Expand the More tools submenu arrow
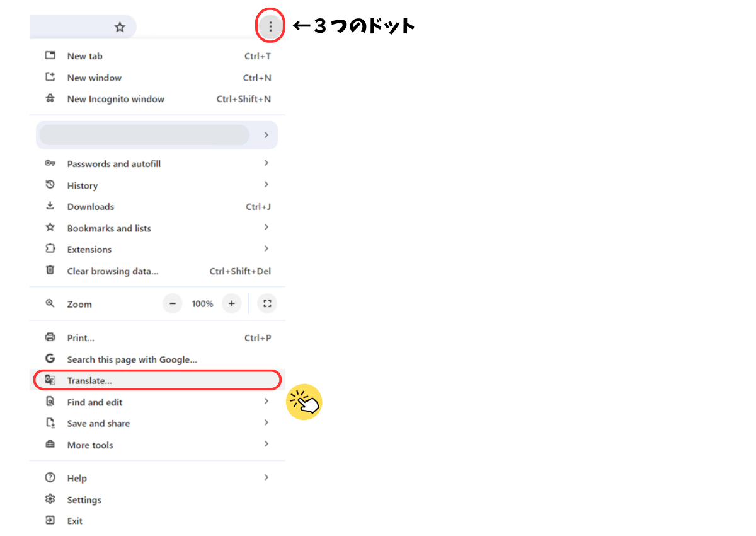Screen dimensions: 756x536 coord(266,444)
